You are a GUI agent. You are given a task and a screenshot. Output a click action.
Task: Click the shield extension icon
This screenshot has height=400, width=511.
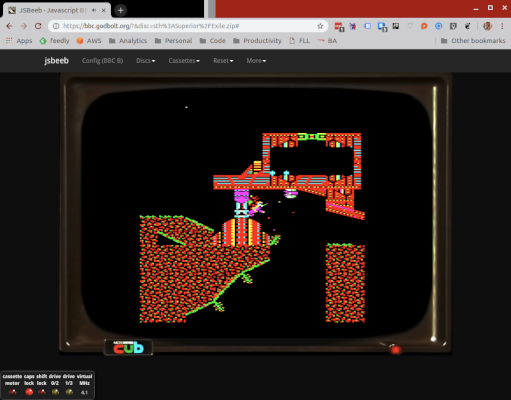(453, 26)
